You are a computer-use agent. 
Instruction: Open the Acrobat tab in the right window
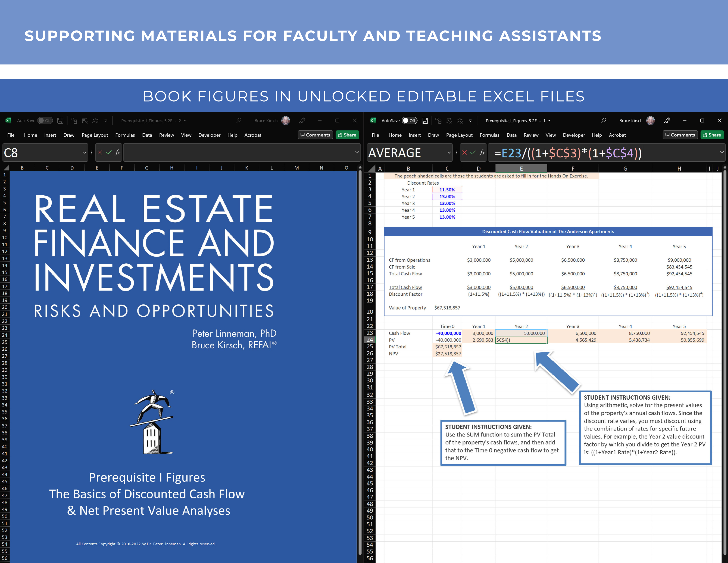tap(617, 135)
